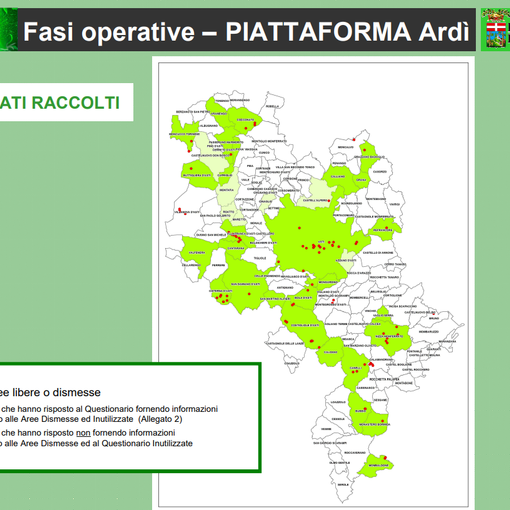Click the CASORZO label on the map
The height and width of the screenshot is (510, 510).
(379, 172)
